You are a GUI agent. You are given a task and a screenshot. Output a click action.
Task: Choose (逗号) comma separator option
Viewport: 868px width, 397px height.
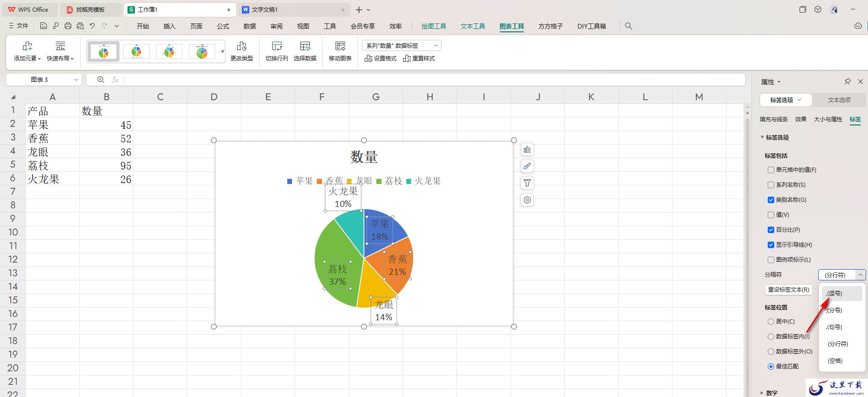coord(842,294)
